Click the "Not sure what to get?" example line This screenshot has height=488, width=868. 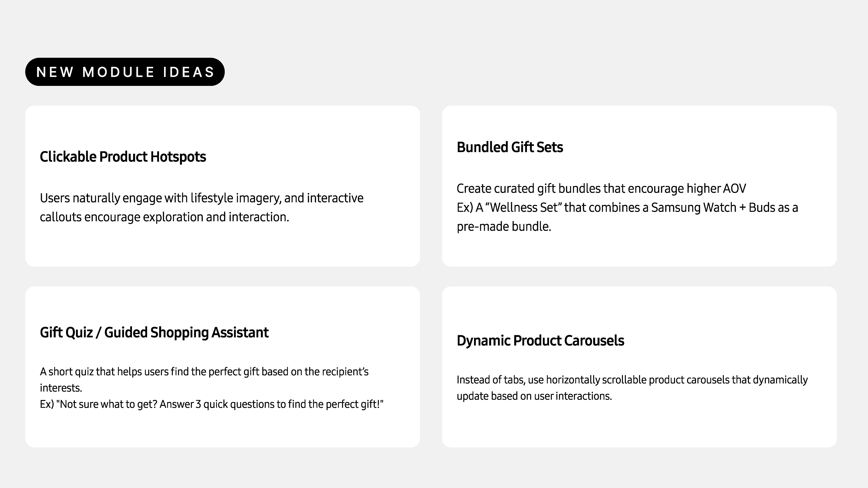[211, 404]
